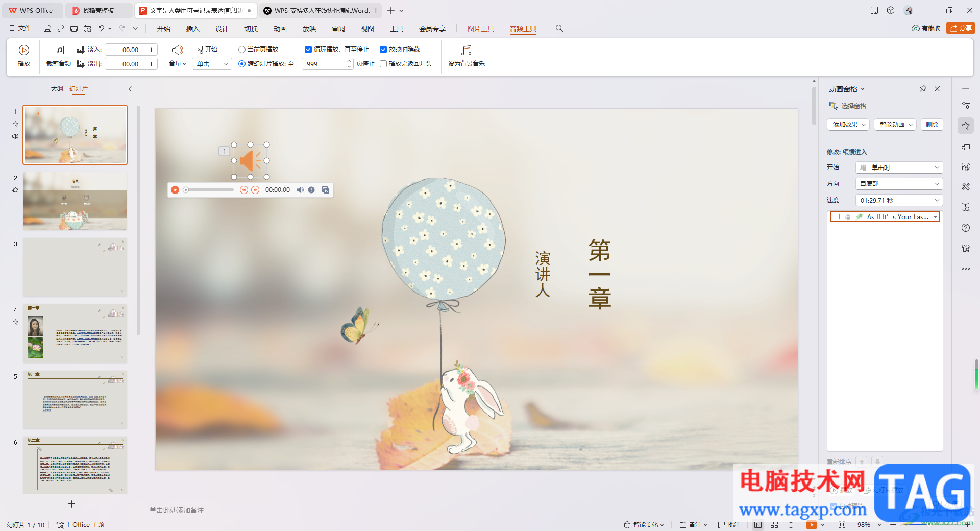
Task: Open the Selection Pane
Action: 848,106
